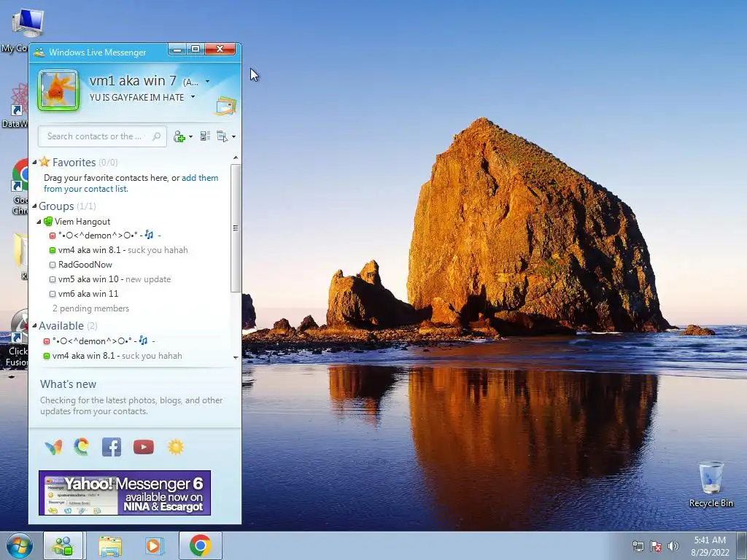Viewport: 747px width, 560px height.
Task: Open the Add contact dropdown arrow
Action: tap(190, 136)
